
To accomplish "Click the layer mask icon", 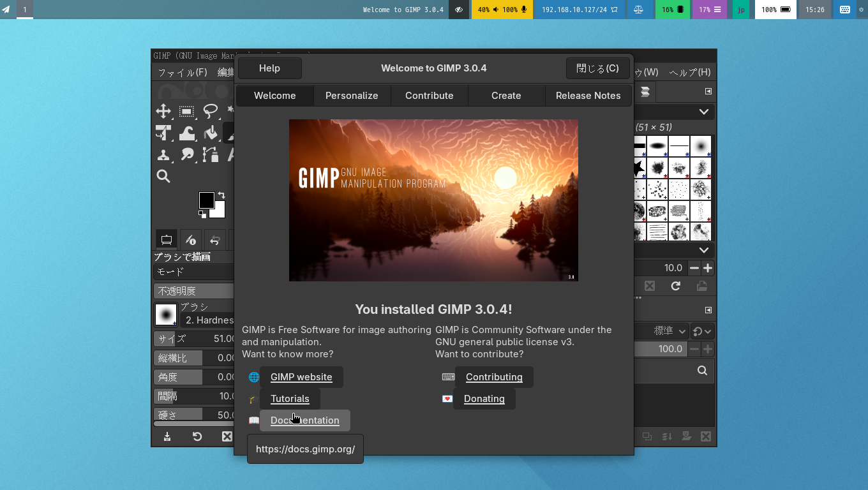I will 687,436.
